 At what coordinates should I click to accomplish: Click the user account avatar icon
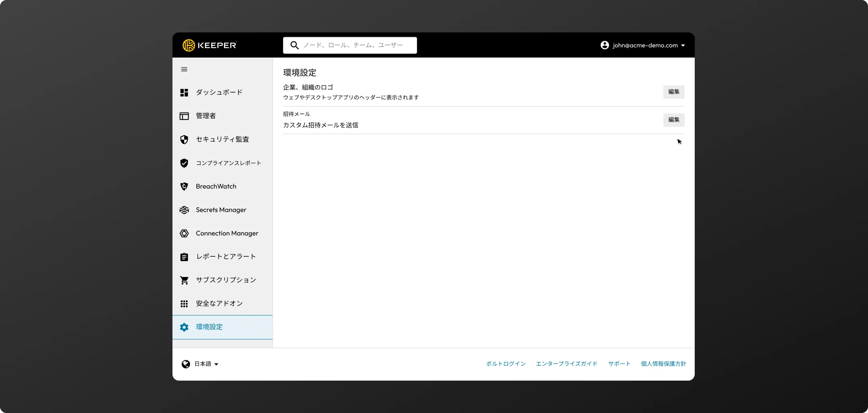[x=604, y=45]
